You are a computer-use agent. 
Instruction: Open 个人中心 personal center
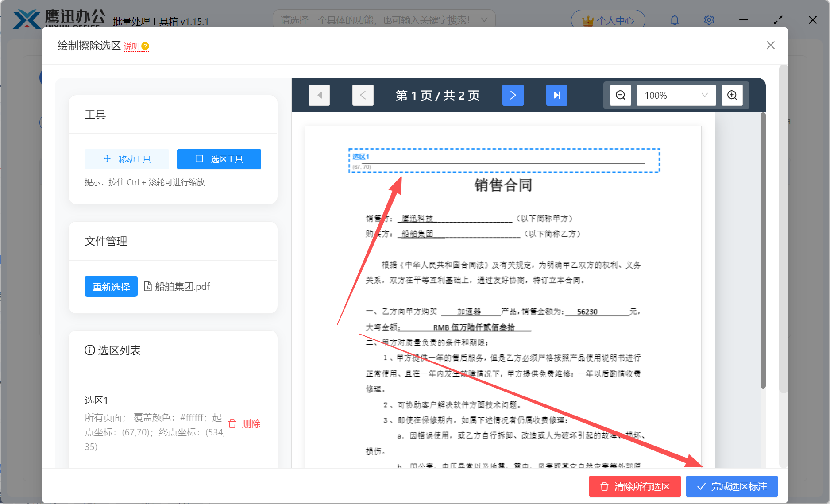608,20
